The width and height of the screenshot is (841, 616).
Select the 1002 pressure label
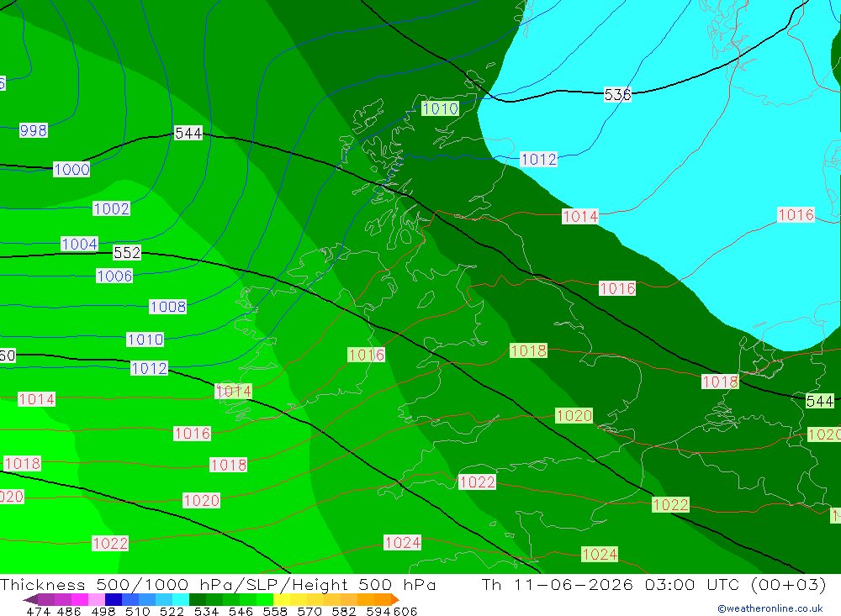click(112, 208)
